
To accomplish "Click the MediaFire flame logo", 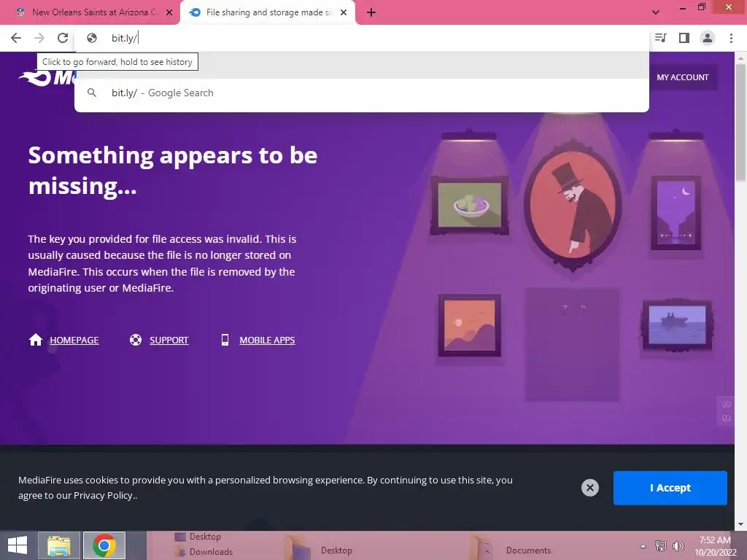I will pyautogui.click(x=35, y=77).
